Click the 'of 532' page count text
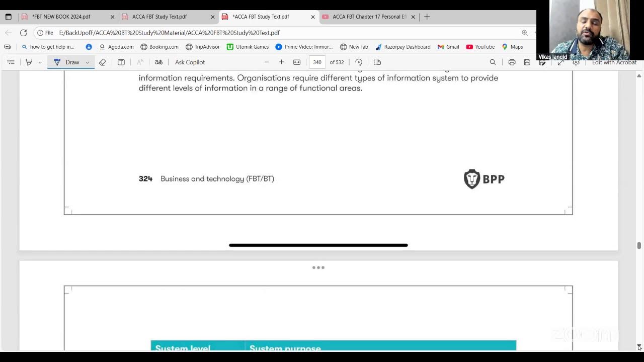Screen dimensions: 644x362 tap(337, 62)
